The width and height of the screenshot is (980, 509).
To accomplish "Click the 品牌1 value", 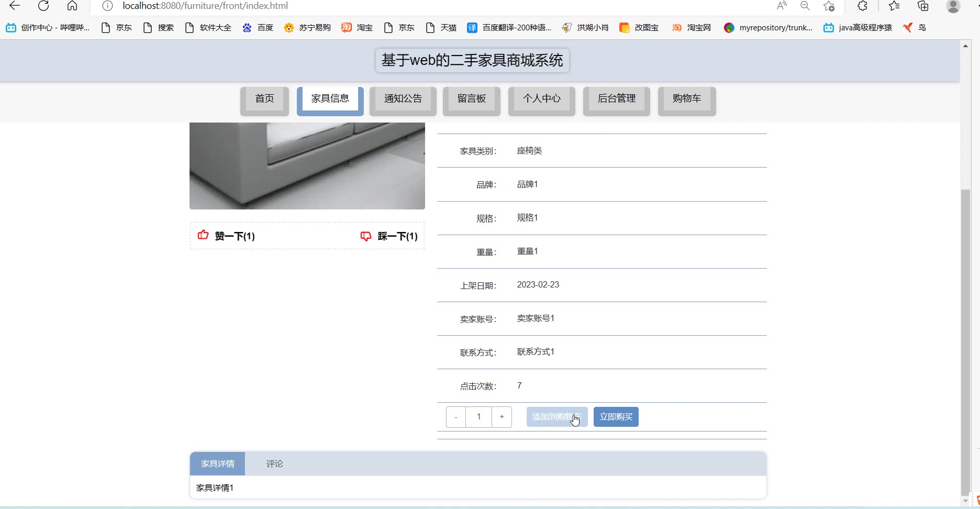I will pos(527,184).
